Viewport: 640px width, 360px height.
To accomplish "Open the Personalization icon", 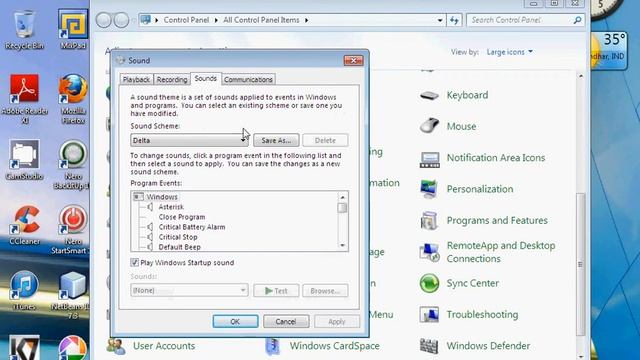I will [x=429, y=189].
